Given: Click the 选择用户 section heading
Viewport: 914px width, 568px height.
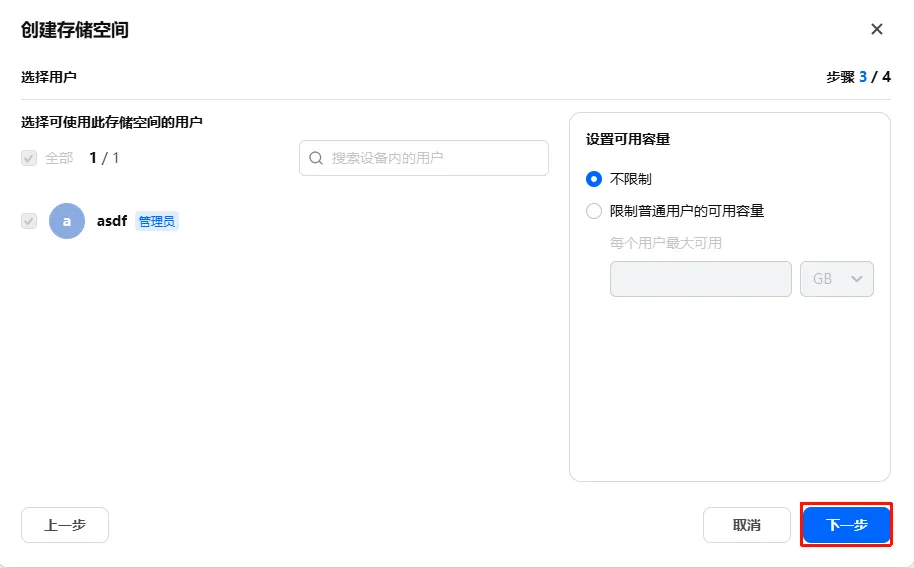Looking at the screenshot, I should (x=49, y=77).
